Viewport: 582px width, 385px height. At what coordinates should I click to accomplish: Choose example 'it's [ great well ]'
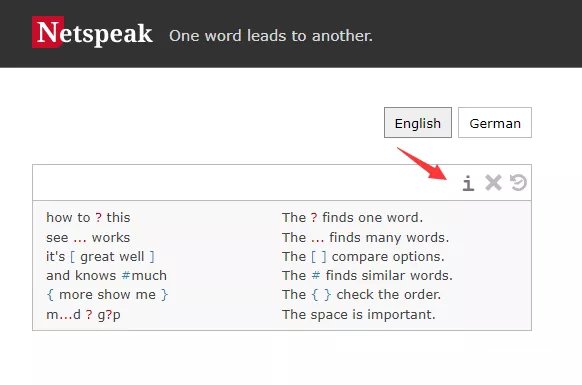100,257
